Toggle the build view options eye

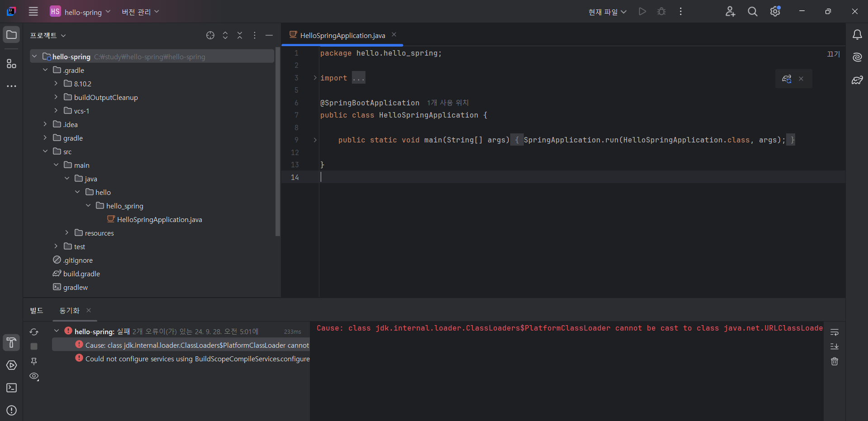[34, 376]
